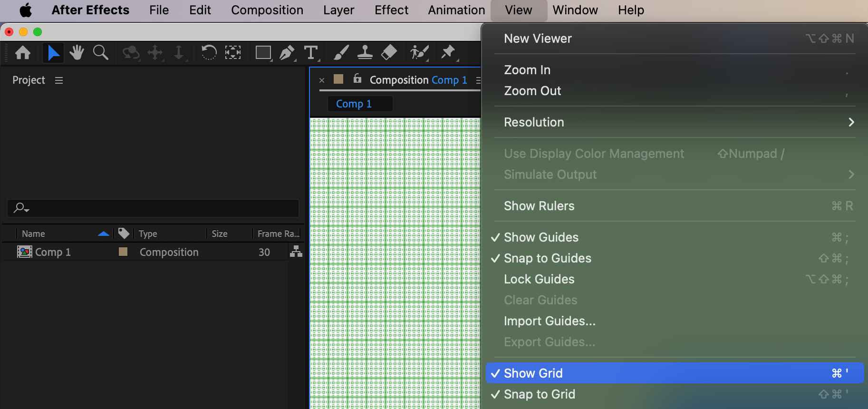Select the Zoom magnifier tool
The width and height of the screenshot is (868, 409).
[x=100, y=52]
